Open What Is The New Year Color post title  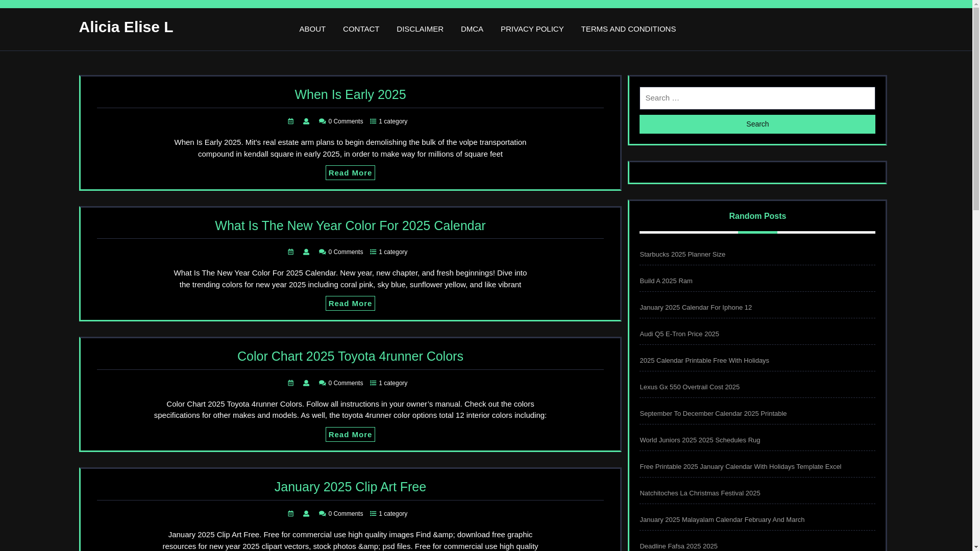(x=350, y=226)
